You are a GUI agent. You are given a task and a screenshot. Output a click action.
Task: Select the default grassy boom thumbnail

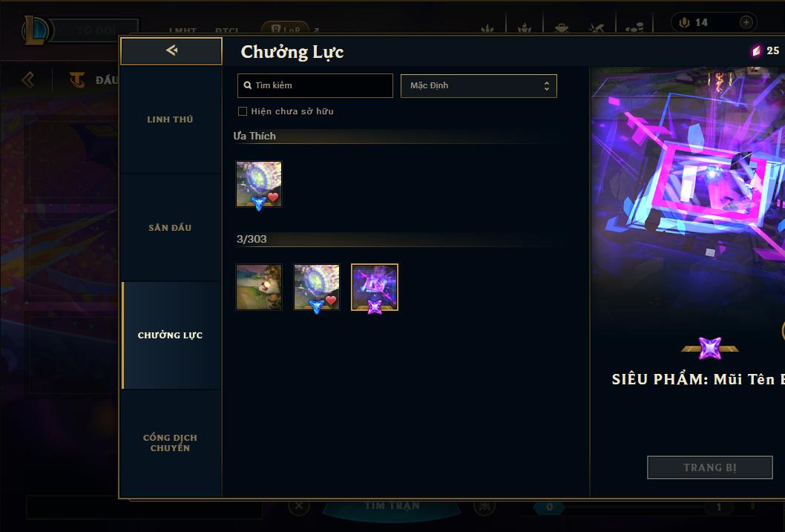point(259,287)
